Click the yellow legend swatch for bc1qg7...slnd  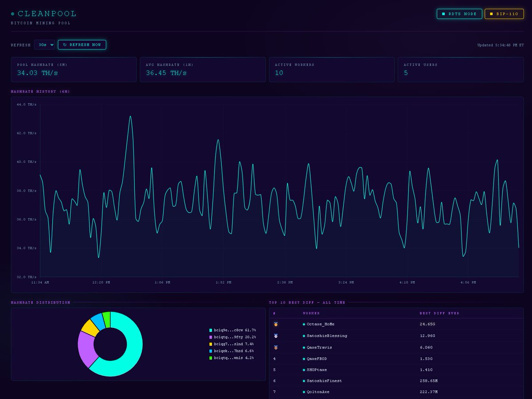click(211, 344)
